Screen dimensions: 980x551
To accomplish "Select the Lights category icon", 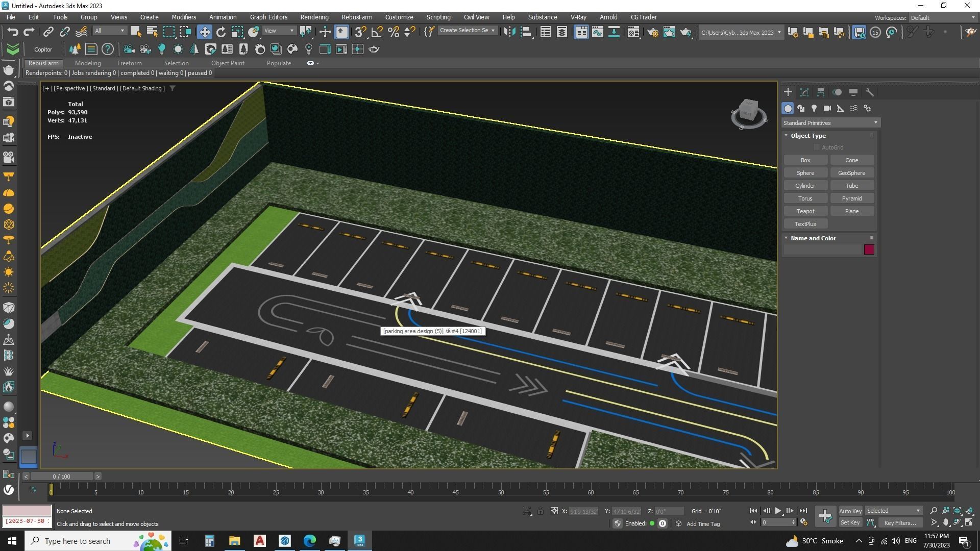I will pyautogui.click(x=814, y=108).
